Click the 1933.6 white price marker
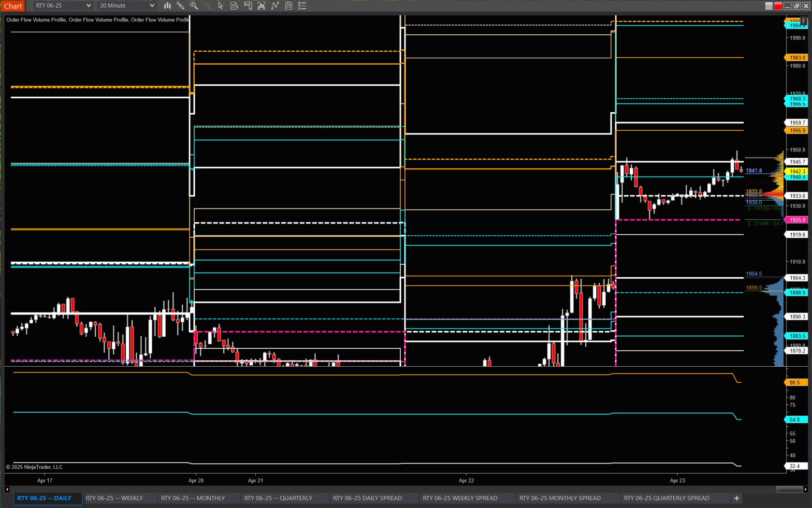 pos(797,196)
